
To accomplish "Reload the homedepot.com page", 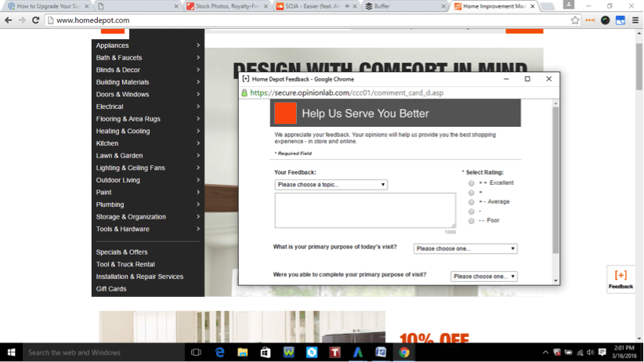I will click(x=36, y=20).
